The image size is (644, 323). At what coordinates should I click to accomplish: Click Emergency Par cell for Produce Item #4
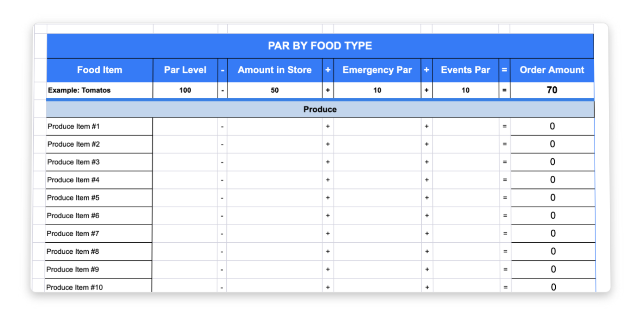pos(377,180)
